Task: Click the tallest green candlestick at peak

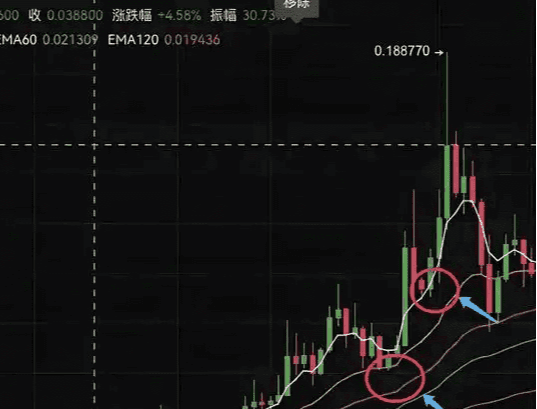Action: [x=447, y=182]
